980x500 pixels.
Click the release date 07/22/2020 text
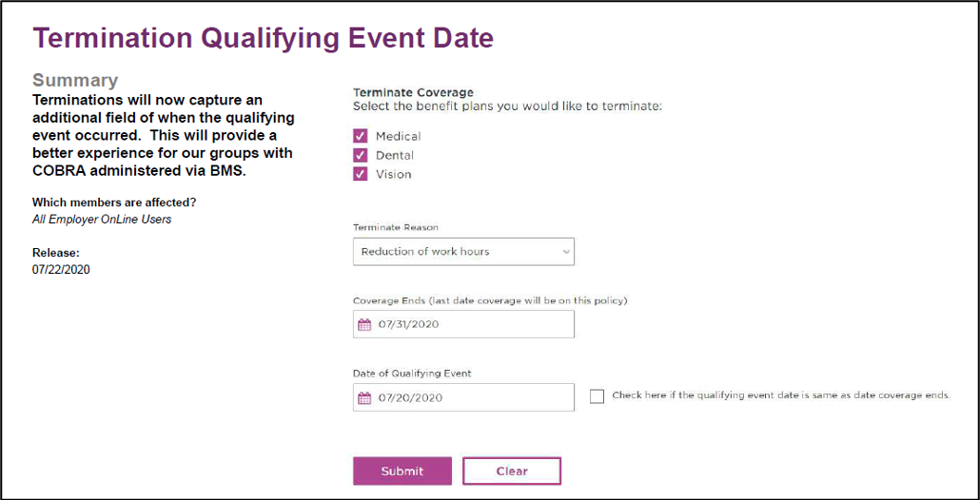click(x=61, y=271)
